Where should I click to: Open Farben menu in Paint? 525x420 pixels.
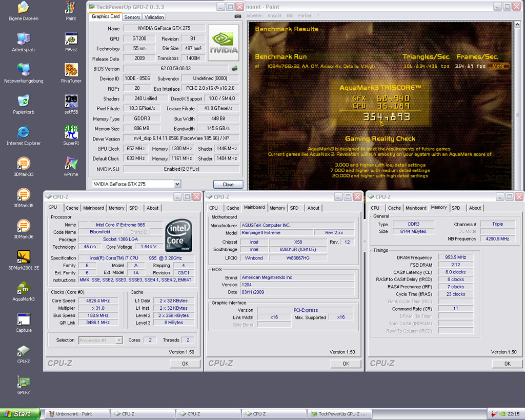(x=305, y=16)
